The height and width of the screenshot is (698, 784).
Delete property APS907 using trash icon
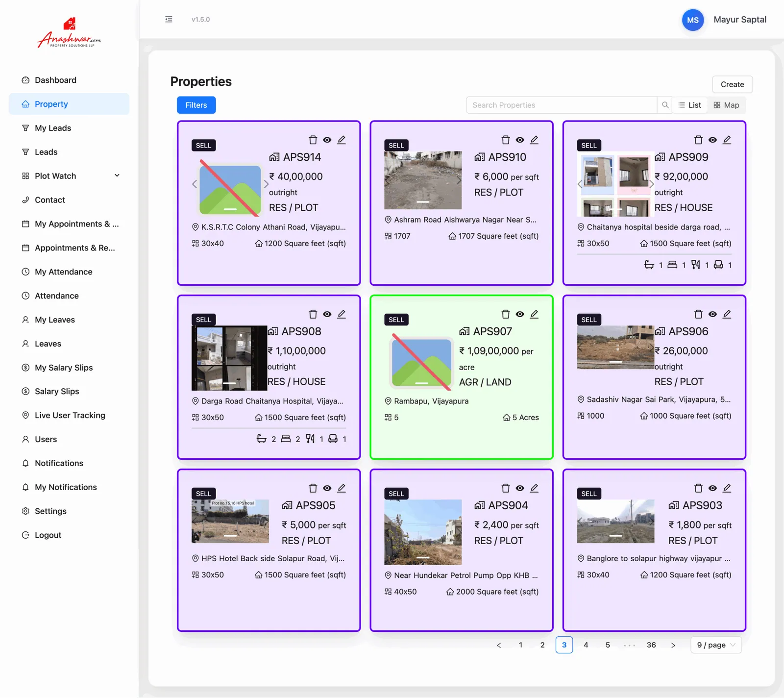506,314
